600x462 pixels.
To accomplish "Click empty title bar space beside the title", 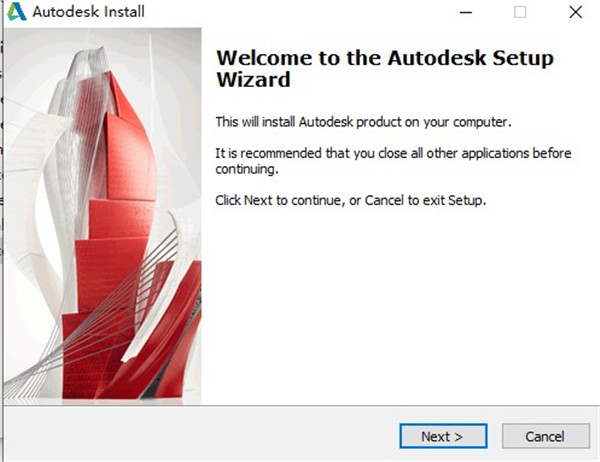I will 300,13.
